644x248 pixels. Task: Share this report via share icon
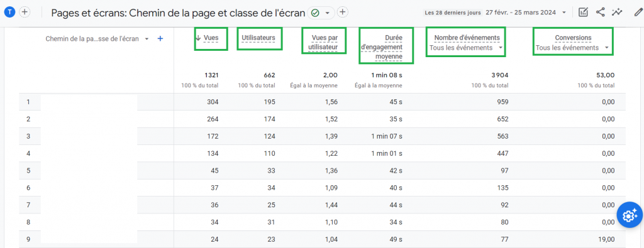pyautogui.click(x=600, y=13)
